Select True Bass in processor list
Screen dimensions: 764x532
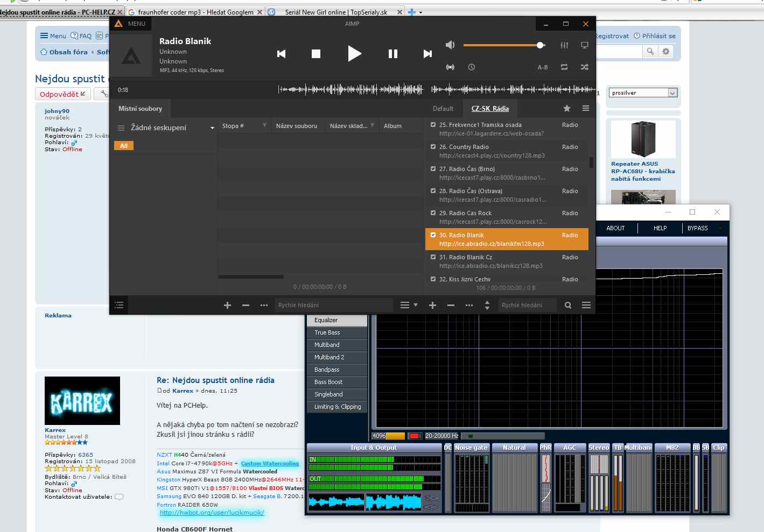pos(337,332)
